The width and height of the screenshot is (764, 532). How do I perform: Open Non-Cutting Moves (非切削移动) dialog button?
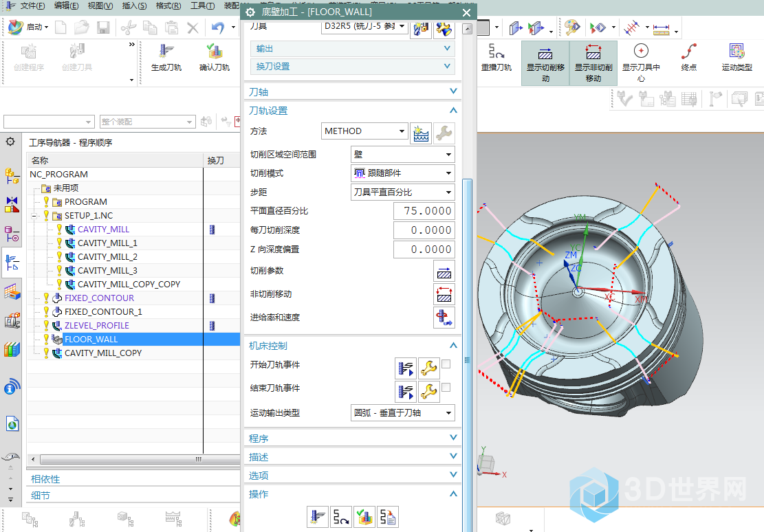pos(444,294)
